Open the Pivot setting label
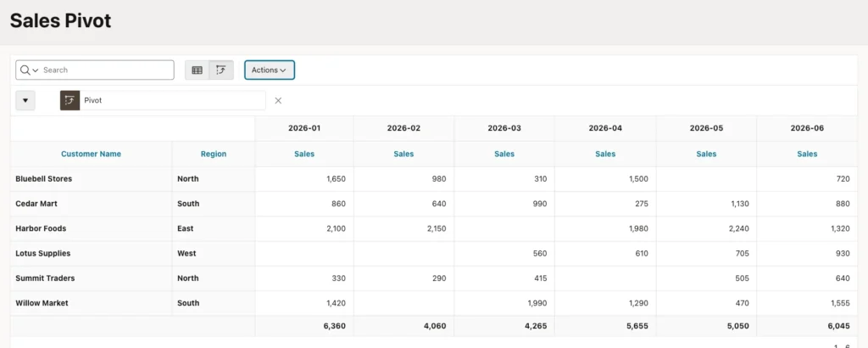 93,101
